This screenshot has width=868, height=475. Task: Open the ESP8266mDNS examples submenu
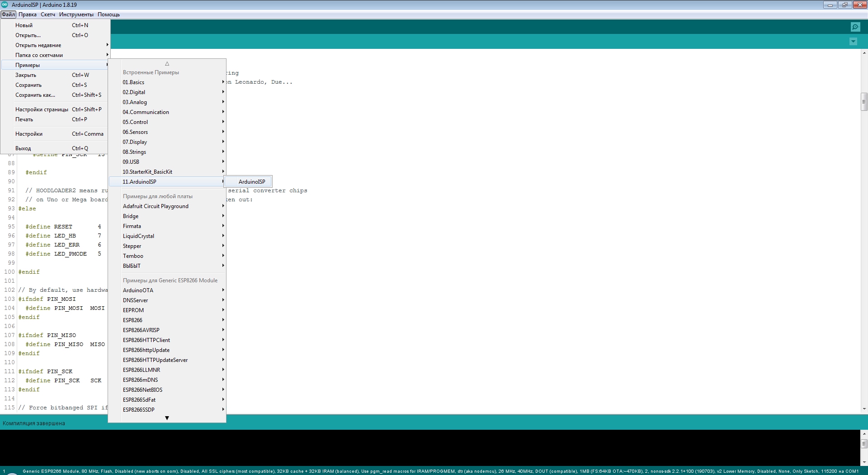pyautogui.click(x=167, y=380)
